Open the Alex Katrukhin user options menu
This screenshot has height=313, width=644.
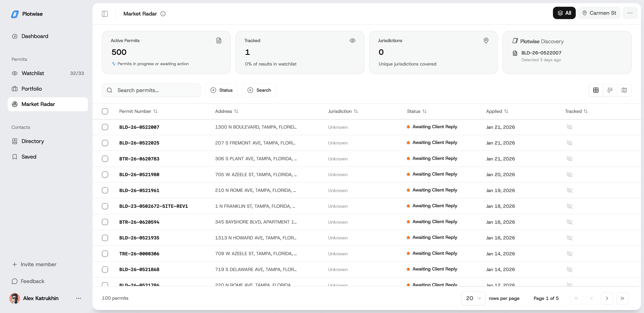click(x=79, y=298)
